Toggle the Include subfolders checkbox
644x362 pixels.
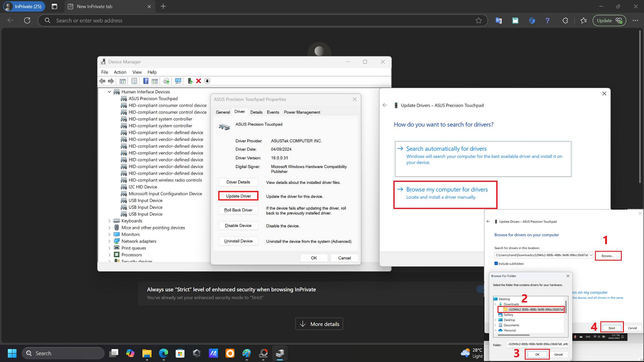click(496, 263)
